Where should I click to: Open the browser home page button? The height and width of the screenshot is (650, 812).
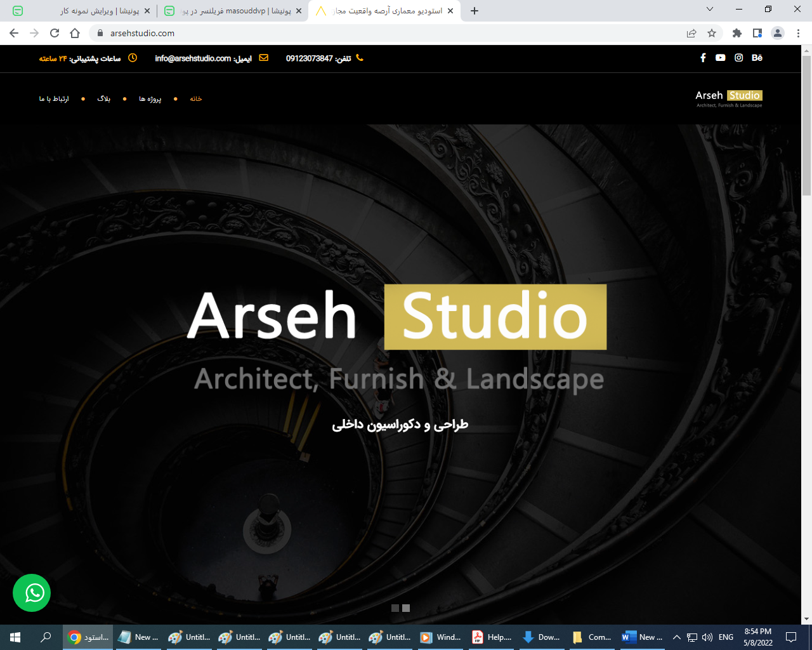point(75,33)
